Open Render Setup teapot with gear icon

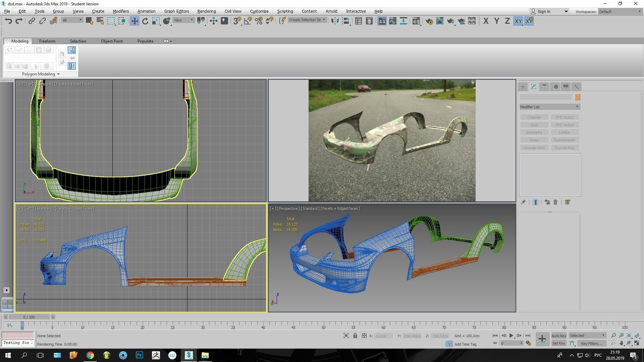(429, 21)
